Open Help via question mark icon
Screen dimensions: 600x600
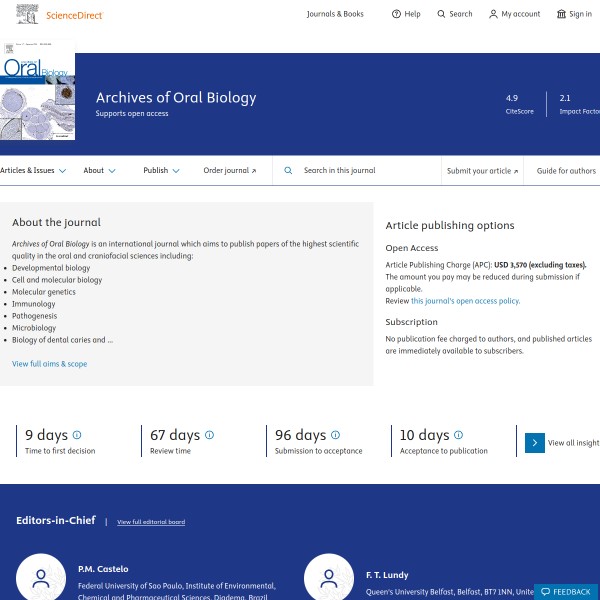pos(396,14)
